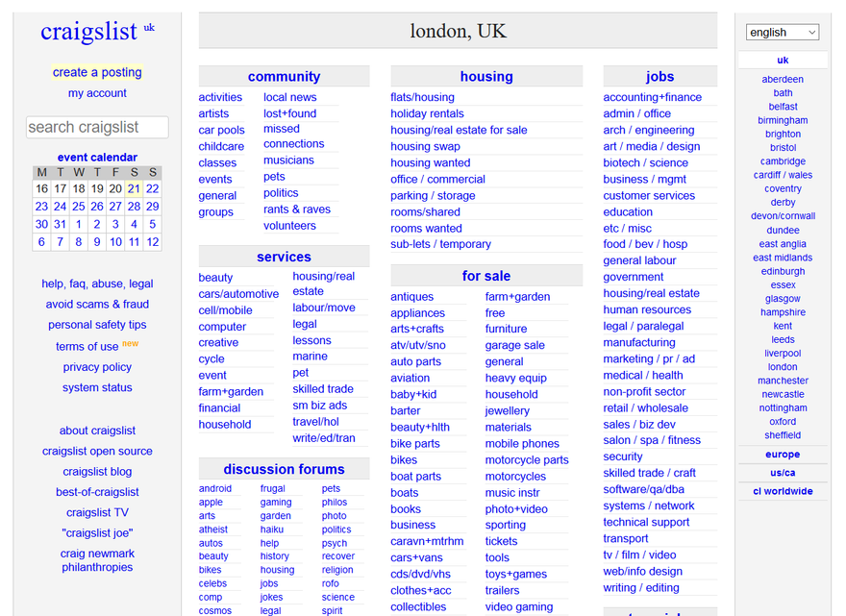
Task: Open the free items category
Action: pyautogui.click(x=495, y=313)
